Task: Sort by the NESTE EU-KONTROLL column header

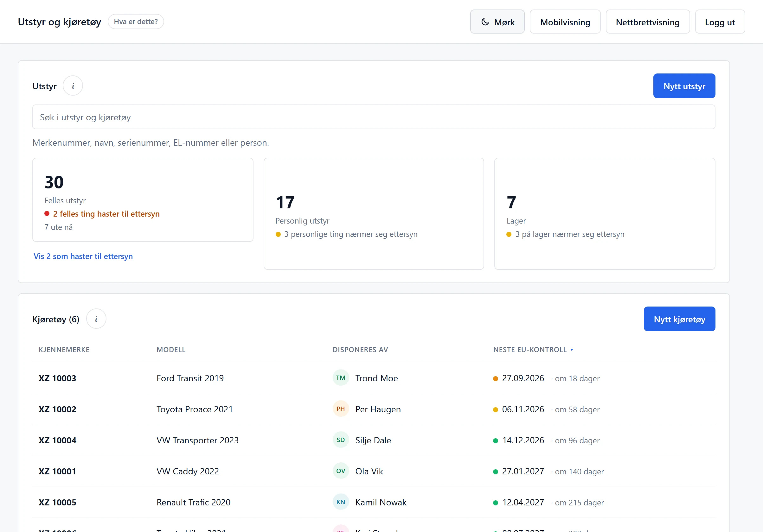Action: pyautogui.click(x=533, y=350)
